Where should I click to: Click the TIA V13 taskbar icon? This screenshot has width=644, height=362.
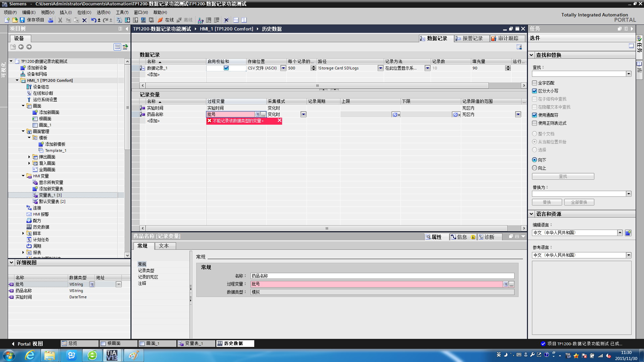pos(112,355)
